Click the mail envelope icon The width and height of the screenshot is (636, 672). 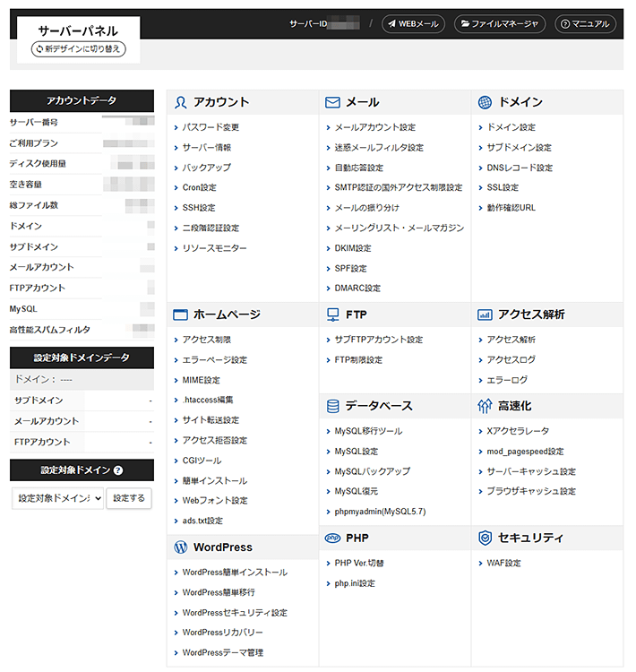pos(332,102)
